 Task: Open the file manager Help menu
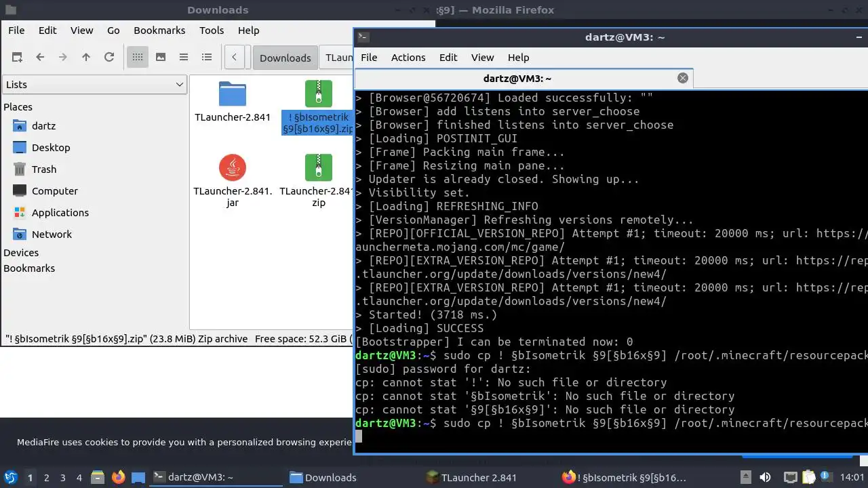pos(248,30)
